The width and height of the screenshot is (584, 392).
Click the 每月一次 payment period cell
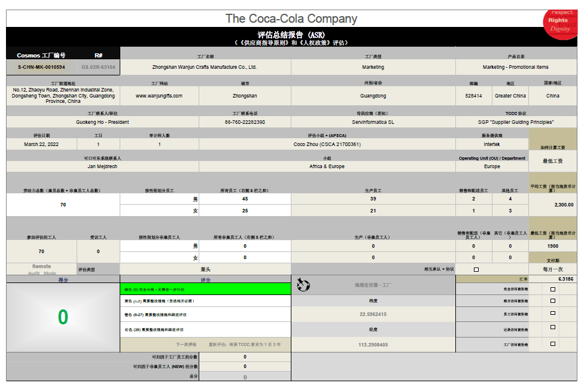[553, 269]
